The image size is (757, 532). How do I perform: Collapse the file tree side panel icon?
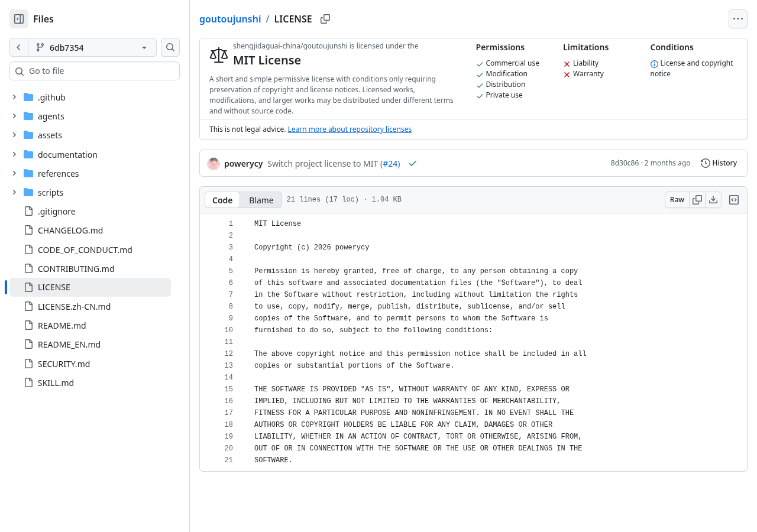pyautogui.click(x=19, y=19)
